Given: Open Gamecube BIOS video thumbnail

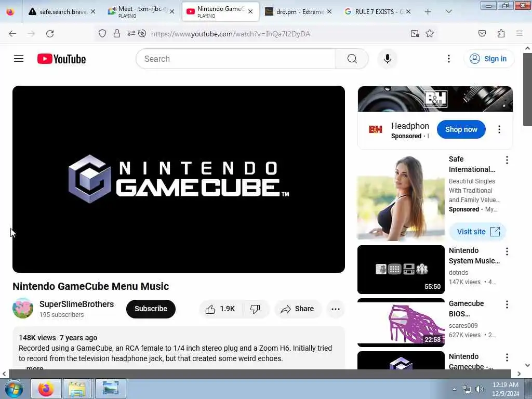Looking at the screenshot, I should [401, 322].
